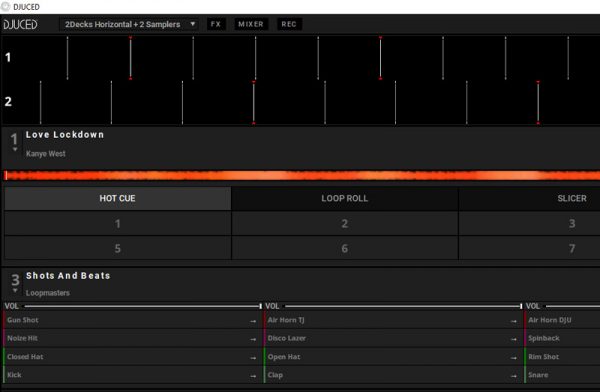Switch to the LOOP ROLL tab
600x392 pixels.
click(344, 198)
